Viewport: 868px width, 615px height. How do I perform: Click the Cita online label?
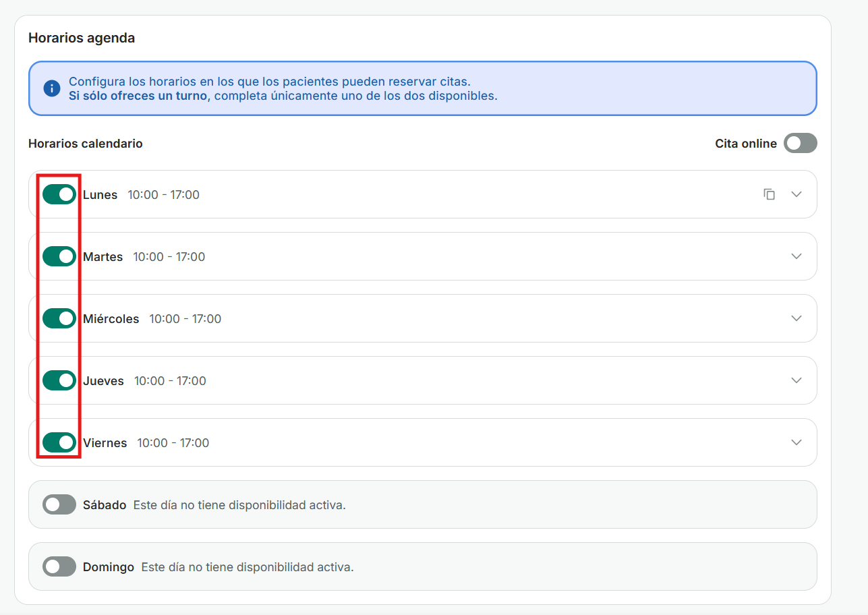coord(745,144)
